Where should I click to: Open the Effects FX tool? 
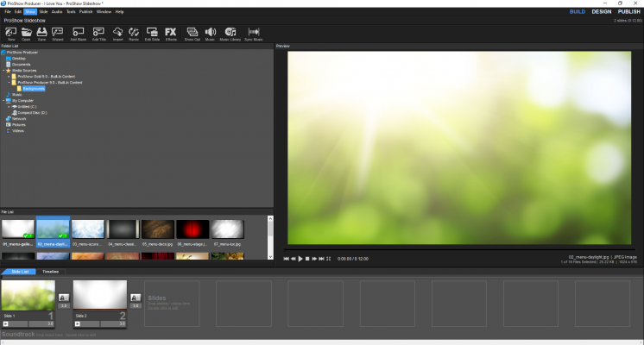click(x=171, y=34)
